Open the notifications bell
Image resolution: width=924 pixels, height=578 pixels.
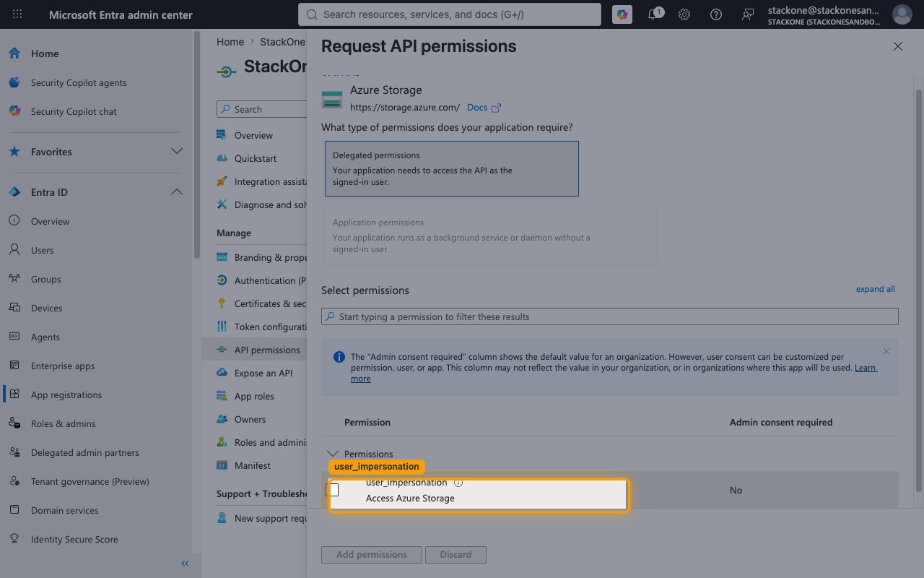click(653, 14)
